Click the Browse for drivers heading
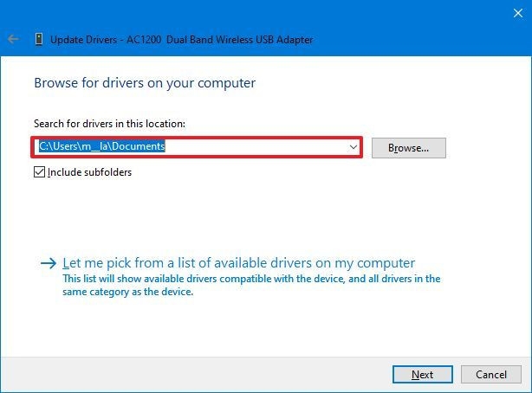The image size is (532, 393). click(x=144, y=83)
